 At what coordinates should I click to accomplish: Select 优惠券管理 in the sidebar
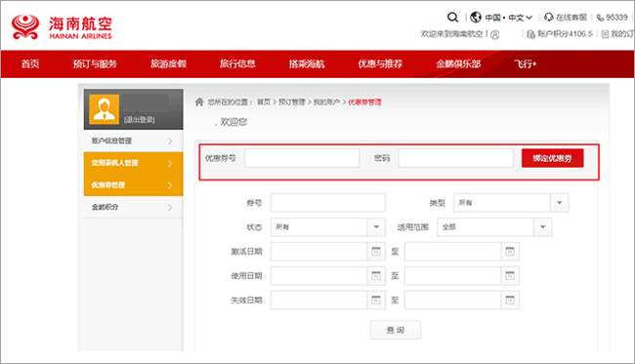133,185
